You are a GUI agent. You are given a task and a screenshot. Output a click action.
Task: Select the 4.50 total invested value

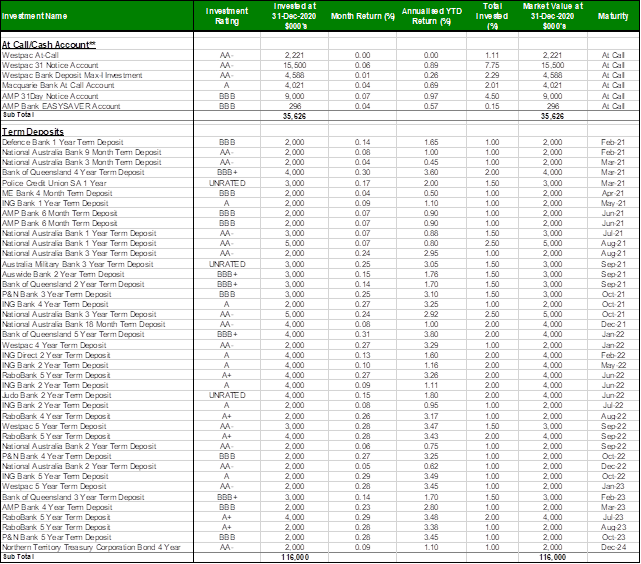pyautogui.click(x=492, y=96)
